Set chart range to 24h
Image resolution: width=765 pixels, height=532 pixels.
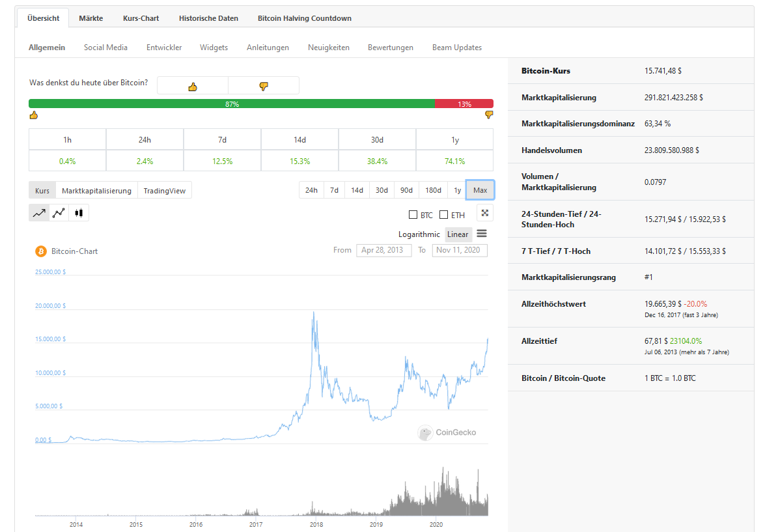click(311, 190)
